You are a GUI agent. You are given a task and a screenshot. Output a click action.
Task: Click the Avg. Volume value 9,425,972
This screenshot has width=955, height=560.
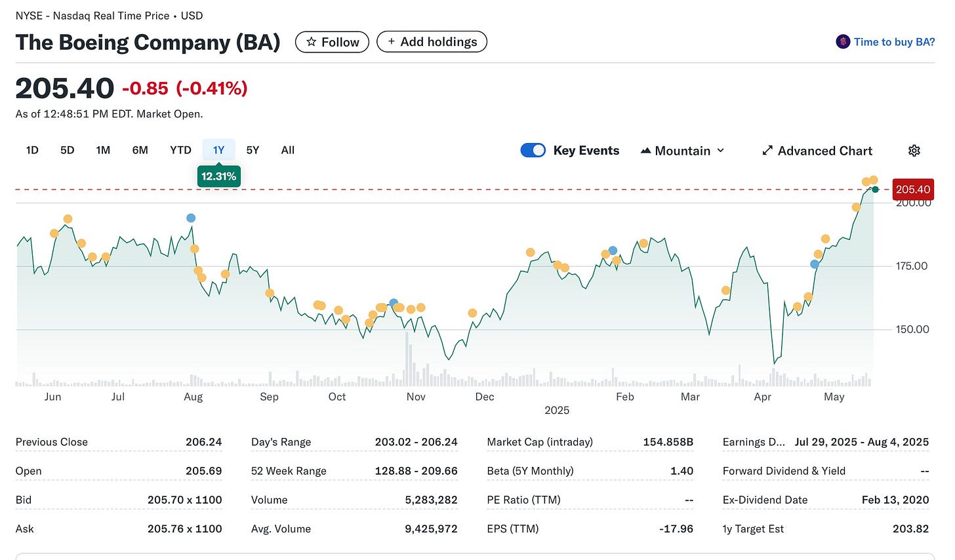(431, 529)
